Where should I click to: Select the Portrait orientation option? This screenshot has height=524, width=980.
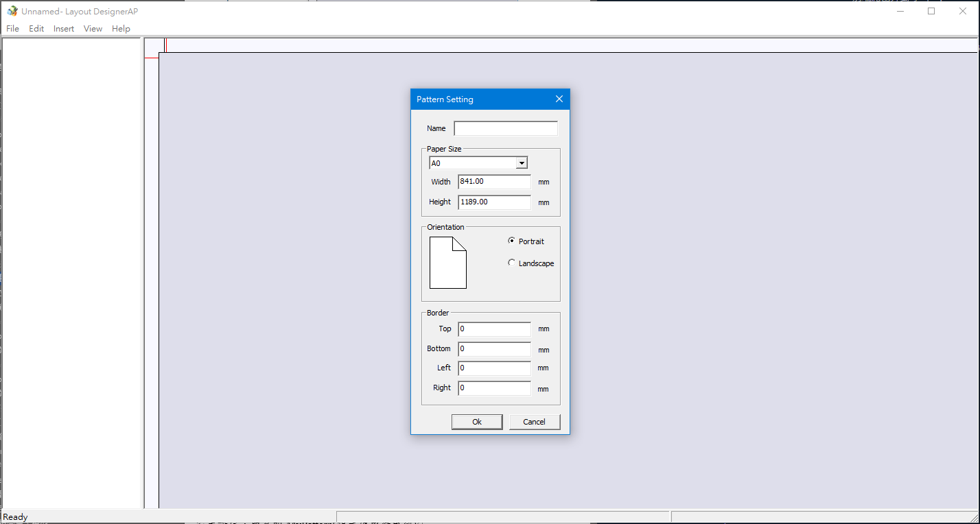click(512, 241)
